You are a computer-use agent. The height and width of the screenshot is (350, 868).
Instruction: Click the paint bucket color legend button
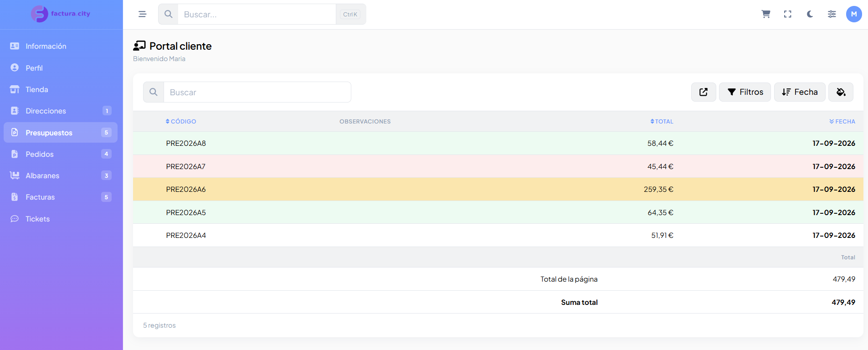click(841, 92)
